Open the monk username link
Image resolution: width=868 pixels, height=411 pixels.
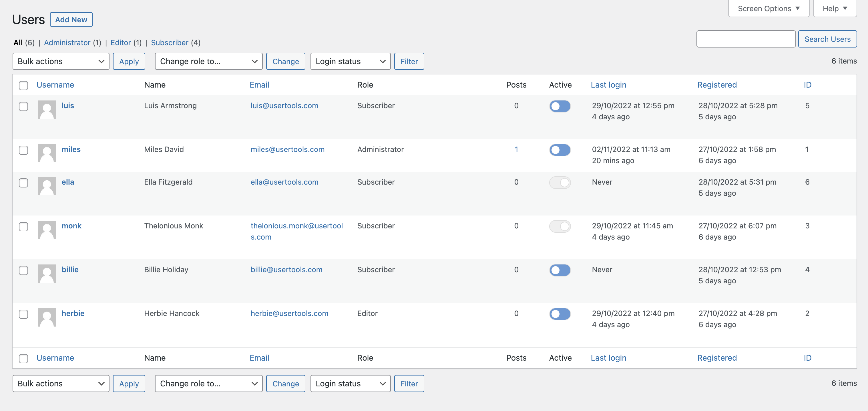click(x=71, y=226)
